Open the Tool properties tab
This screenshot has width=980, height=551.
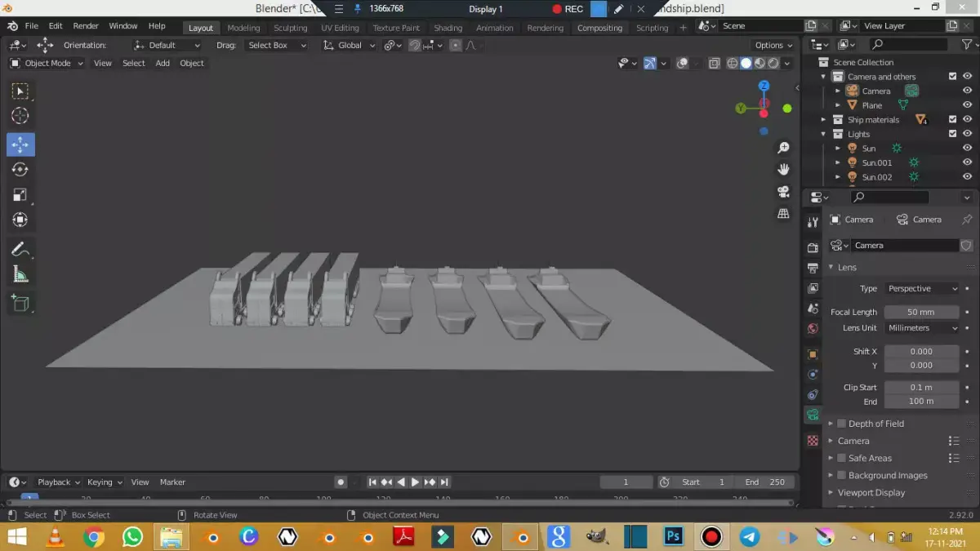[x=813, y=222]
